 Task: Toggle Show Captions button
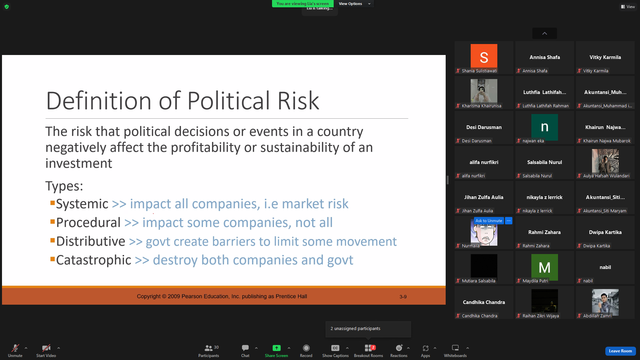tap(335, 348)
